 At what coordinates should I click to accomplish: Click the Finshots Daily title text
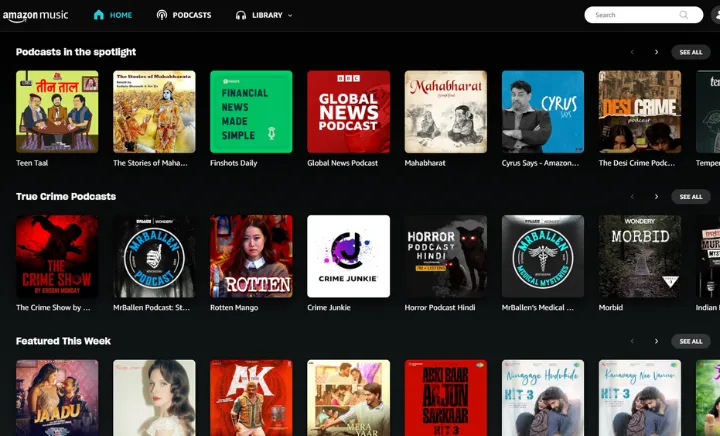point(233,163)
